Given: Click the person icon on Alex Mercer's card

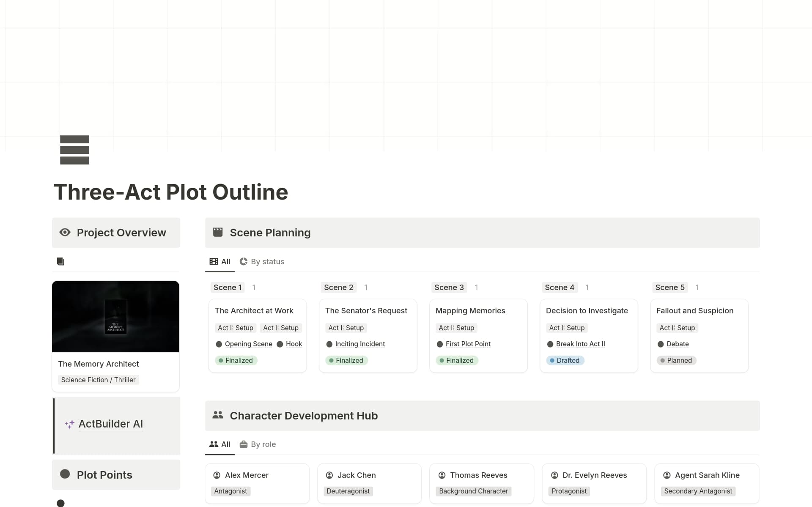Looking at the screenshot, I should [x=217, y=475].
